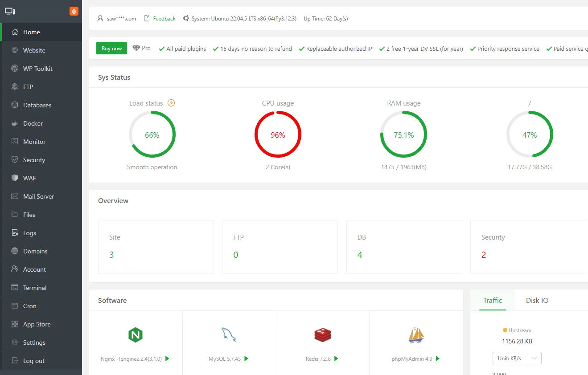Click the MySQL dolphin icon
Image resolution: width=588 pixels, height=375 pixels.
pyautogui.click(x=229, y=334)
